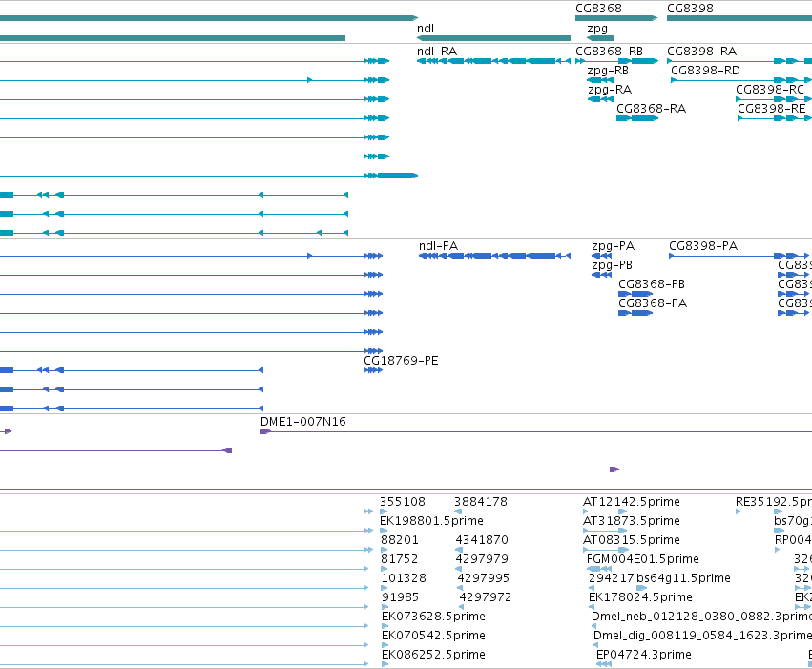Select the CG18769-PE coding glyph

click(373, 370)
